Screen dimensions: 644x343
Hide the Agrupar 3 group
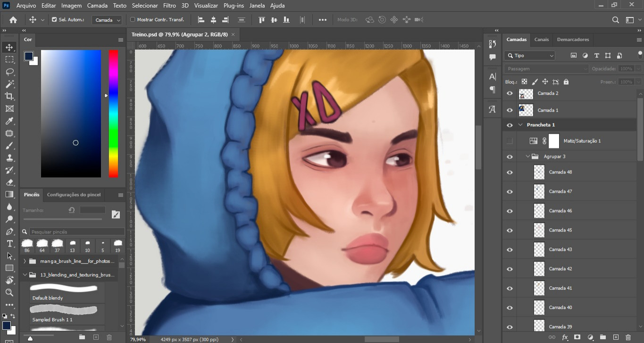coord(510,156)
